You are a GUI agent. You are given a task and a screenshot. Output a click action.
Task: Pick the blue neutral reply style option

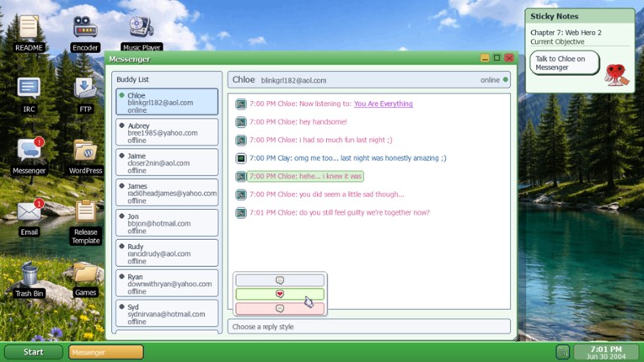coord(280,279)
